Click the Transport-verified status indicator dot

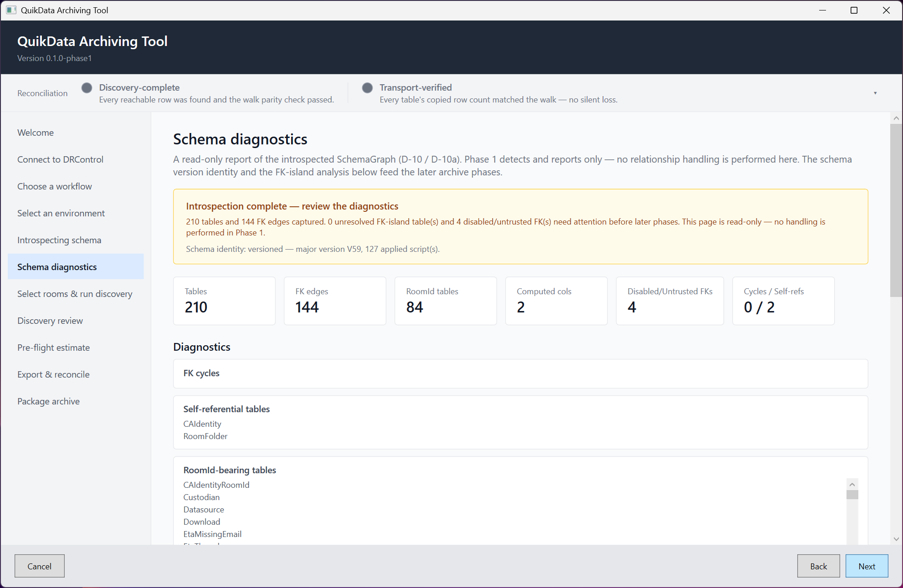pyautogui.click(x=367, y=87)
